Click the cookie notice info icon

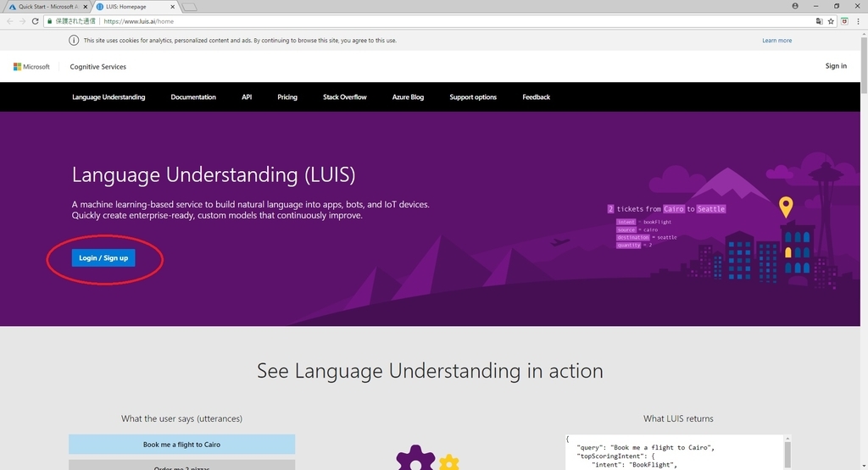pyautogui.click(x=74, y=41)
